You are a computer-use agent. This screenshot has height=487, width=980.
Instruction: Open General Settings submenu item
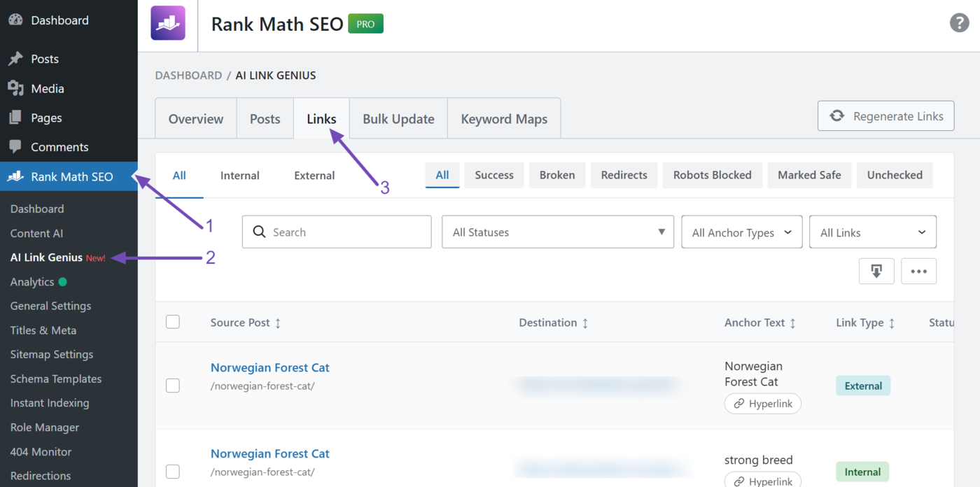pyautogui.click(x=50, y=306)
